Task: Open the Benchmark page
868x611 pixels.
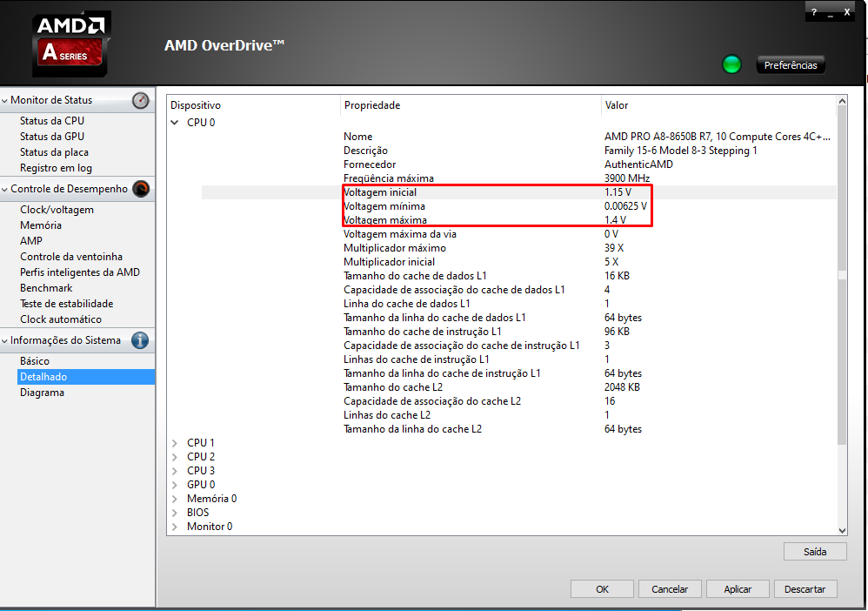Action: click(x=46, y=288)
